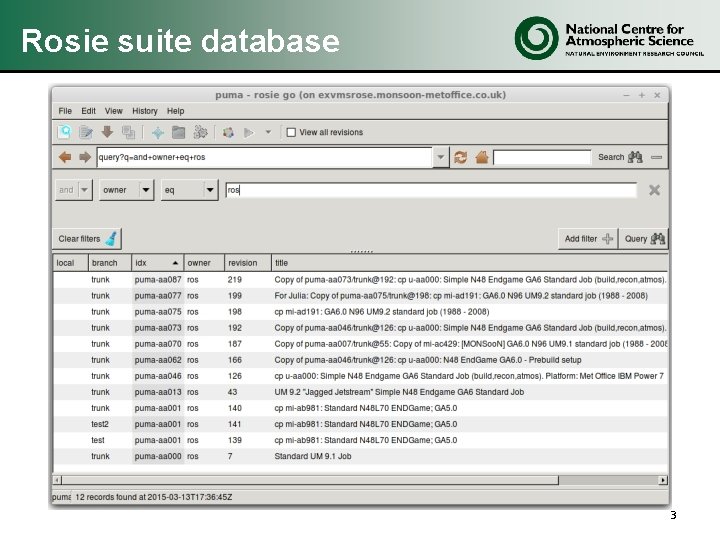Go forward with the right arrow icon
Viewport: 720px width, 540px height.
pos(85,157)
